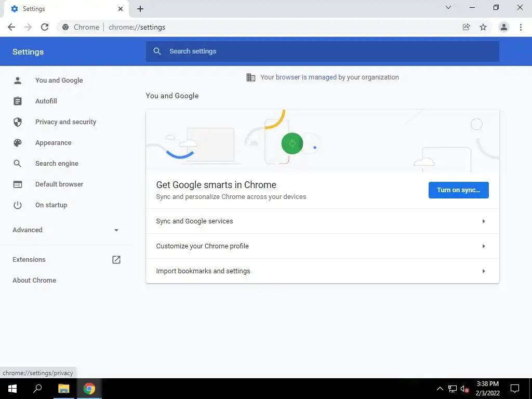Close the Settings tab

[121, 9]
